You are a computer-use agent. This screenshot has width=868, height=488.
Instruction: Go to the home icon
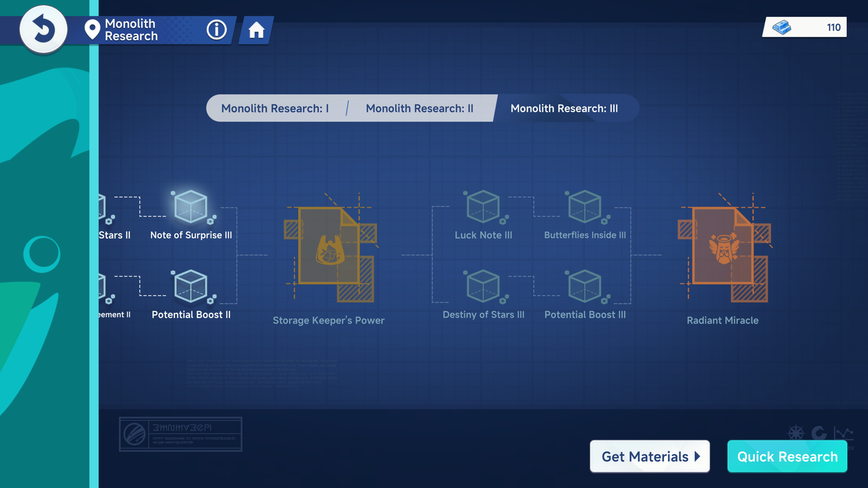pyautogui.click(x=256, y=30)
